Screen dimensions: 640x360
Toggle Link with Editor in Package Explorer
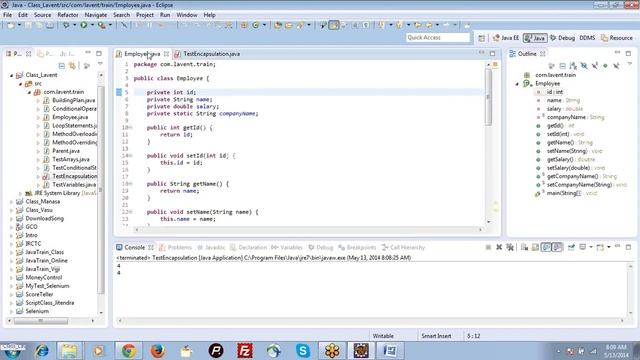pos(72,65)
